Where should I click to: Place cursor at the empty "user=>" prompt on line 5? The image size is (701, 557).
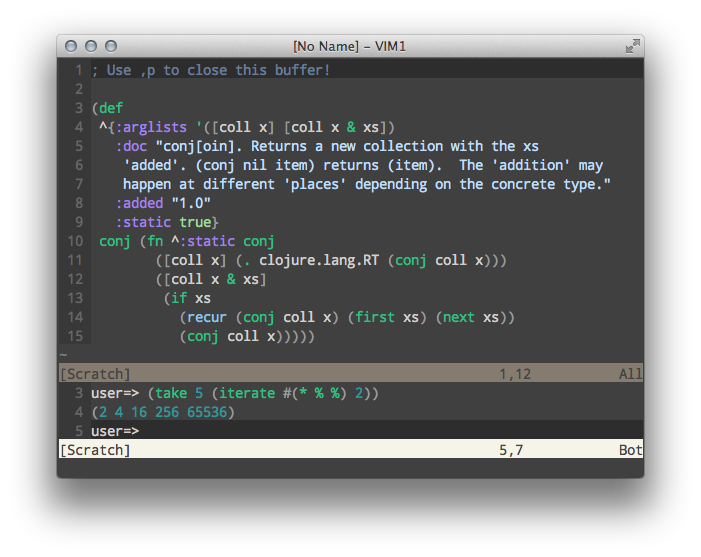115,431
